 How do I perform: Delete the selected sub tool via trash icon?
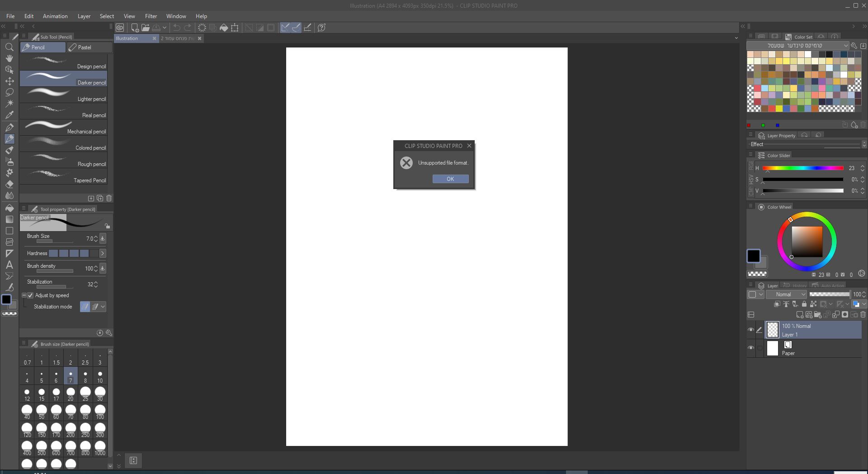tap(109, 198)
